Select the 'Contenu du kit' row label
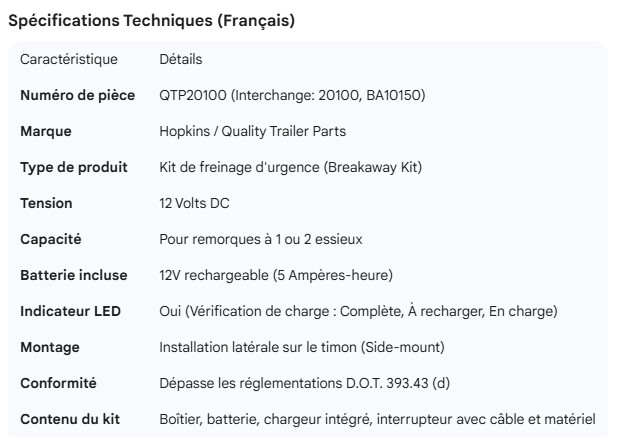 tap(70, 419)
